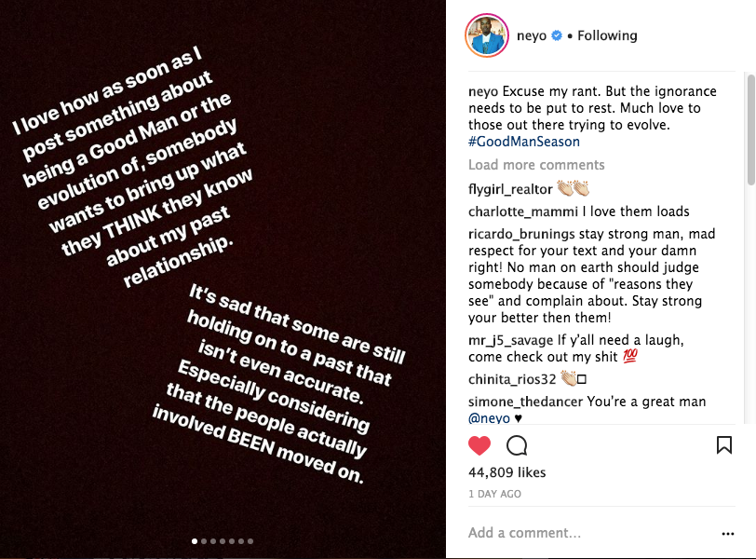Image resolution: width=756 pixels, height=559 pixels.
Task: Visit mr_j5_savage's profile
Action: 511,340
